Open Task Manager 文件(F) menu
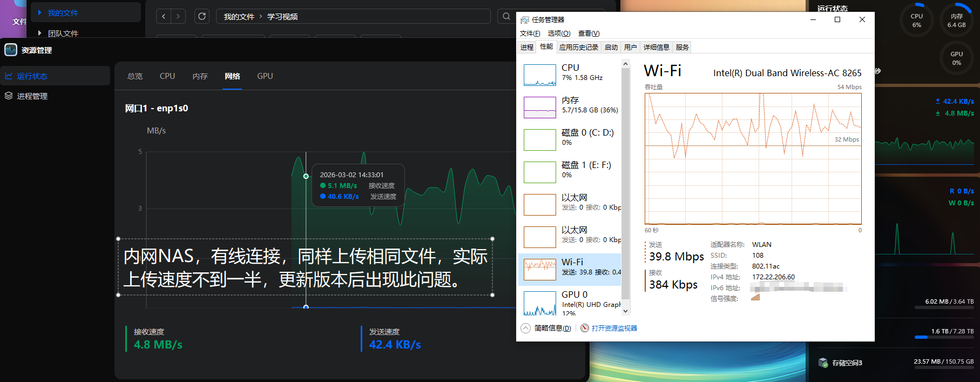The image size is (980, 382). click(530, 33)
